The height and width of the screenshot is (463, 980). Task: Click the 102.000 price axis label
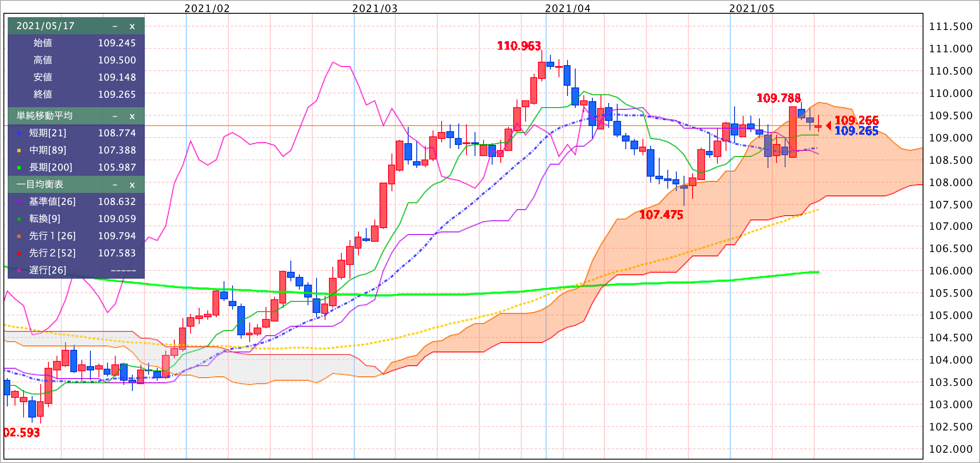950,449
